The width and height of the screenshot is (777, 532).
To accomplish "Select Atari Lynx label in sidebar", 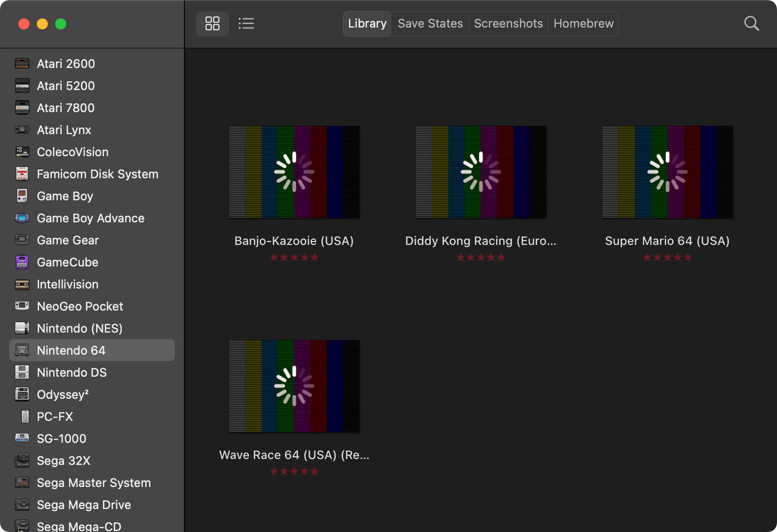I will click(x=64, y=130).
